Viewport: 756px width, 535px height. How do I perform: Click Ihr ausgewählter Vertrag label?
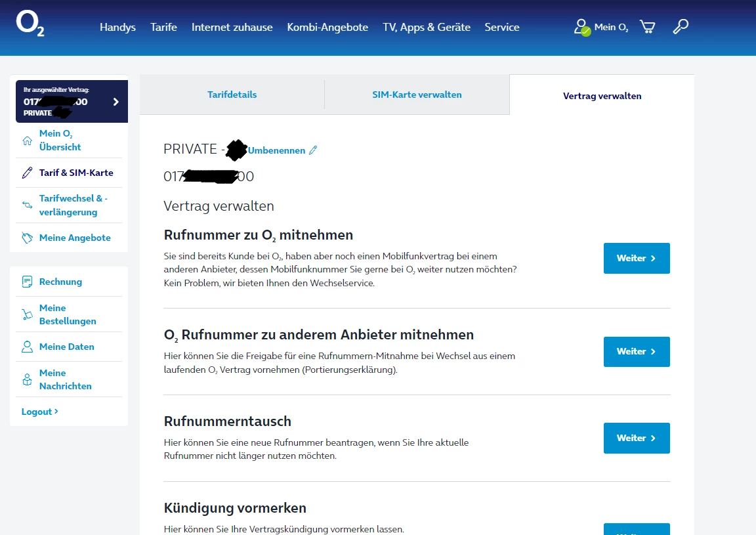tap(56, 90)
